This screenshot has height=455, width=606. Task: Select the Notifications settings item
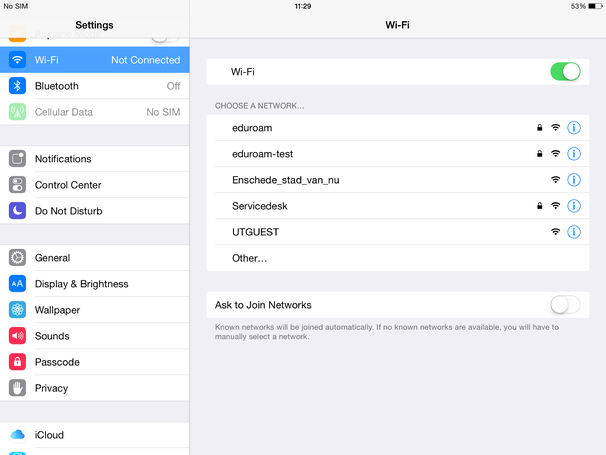95,158
